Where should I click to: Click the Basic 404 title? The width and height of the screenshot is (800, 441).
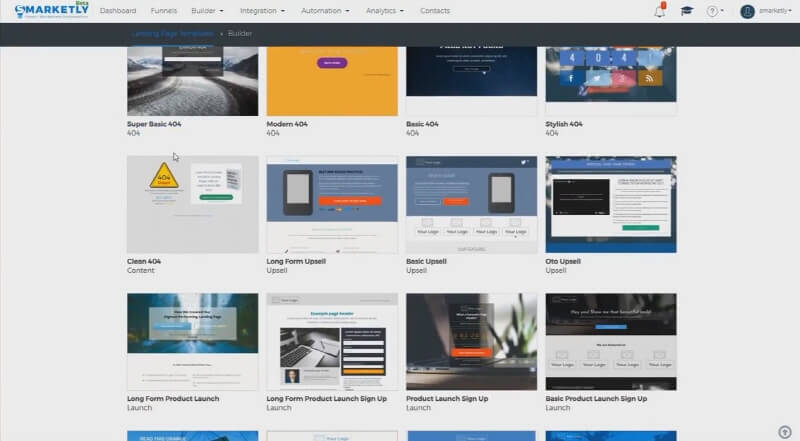click(422, 124)
